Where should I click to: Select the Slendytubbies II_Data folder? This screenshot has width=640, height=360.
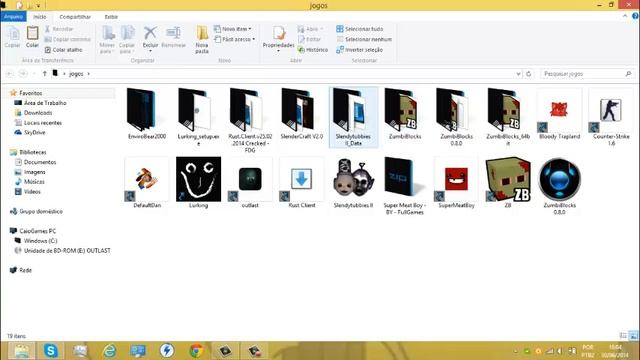coord(353,118)
